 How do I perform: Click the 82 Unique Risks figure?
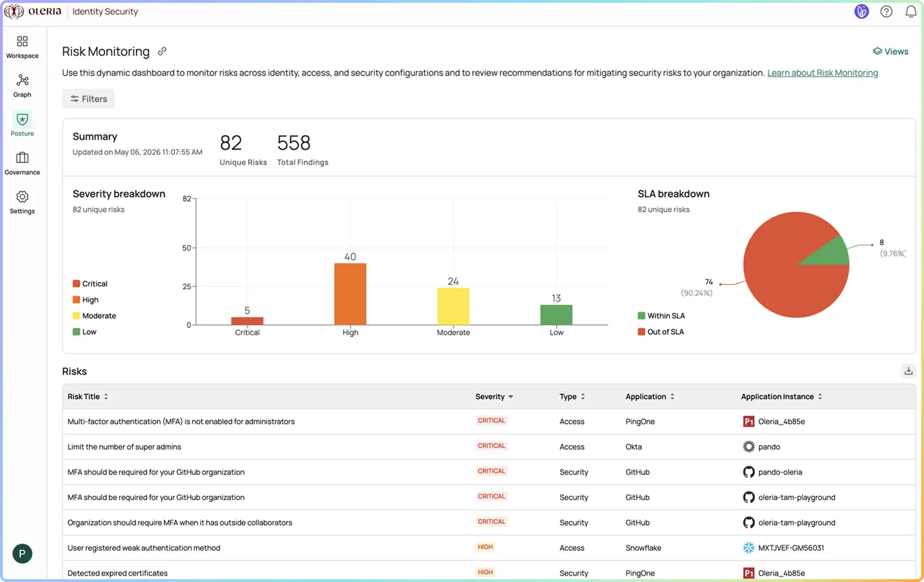click(231, 143)
